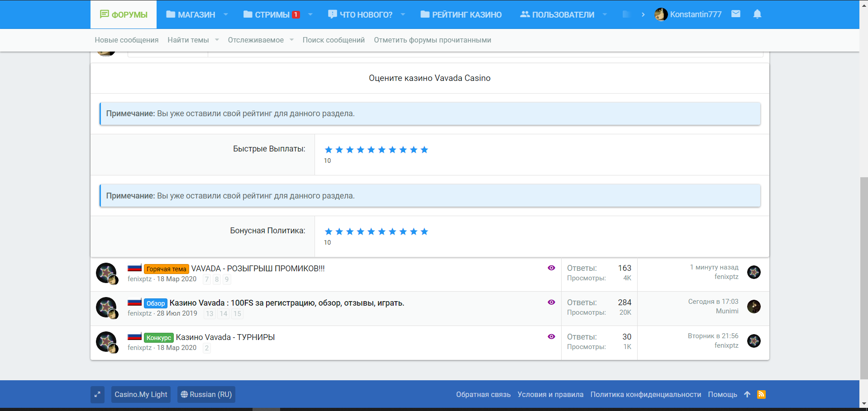Open the ФОРУМЫ tab
Screen dimensions: 868x411
coord(124,14)
